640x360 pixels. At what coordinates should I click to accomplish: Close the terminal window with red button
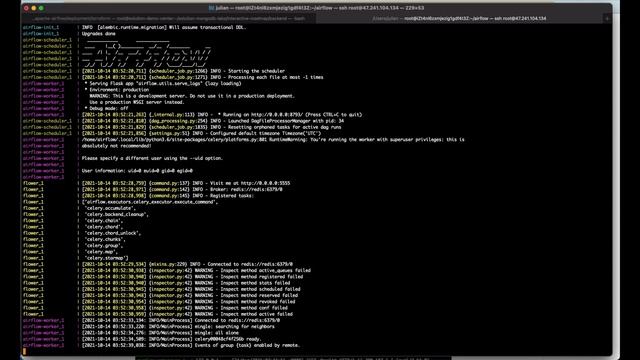tap(27, 8)
